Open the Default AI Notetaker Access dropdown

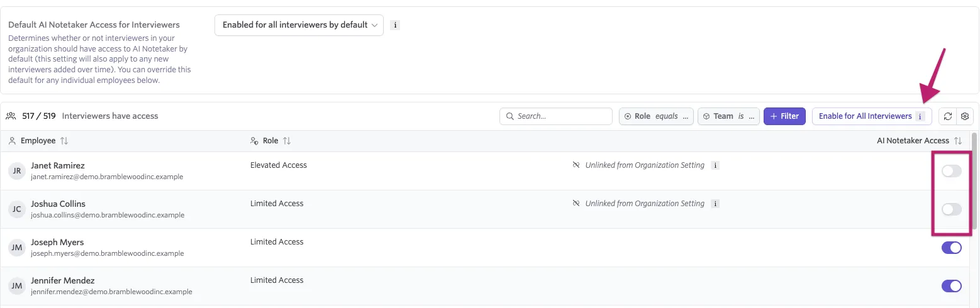[x=299, y=25]
